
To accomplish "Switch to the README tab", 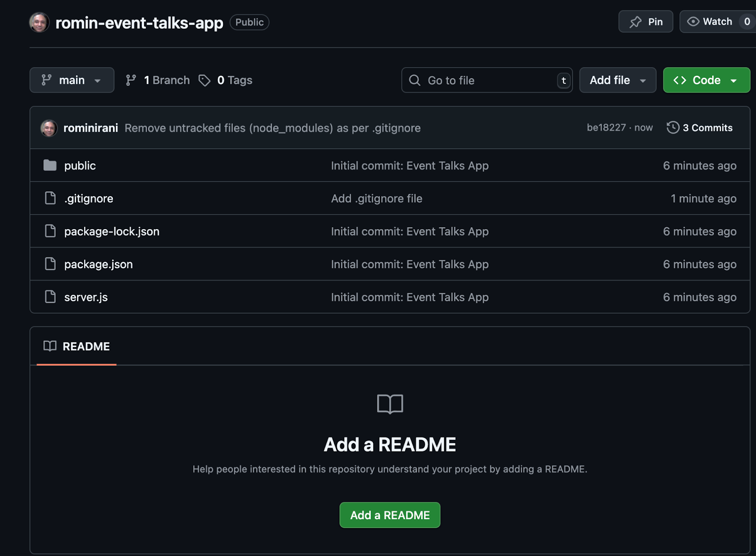I will tap(86, 346).
